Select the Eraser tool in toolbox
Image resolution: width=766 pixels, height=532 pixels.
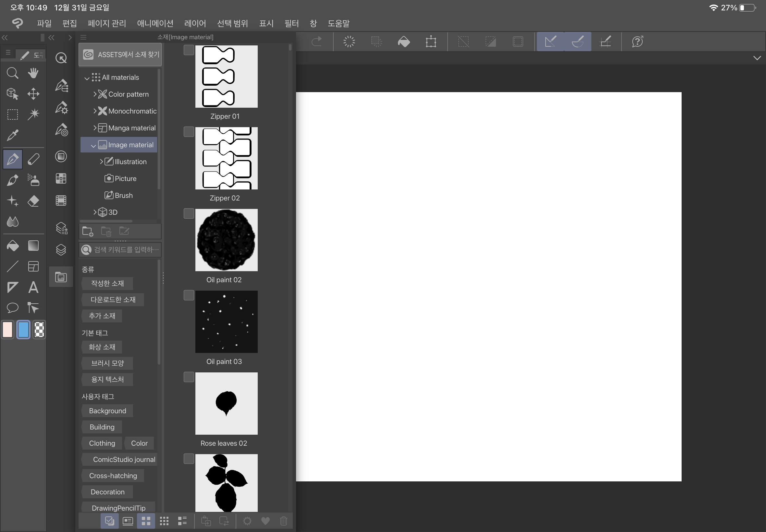click(x=33, y=201)
